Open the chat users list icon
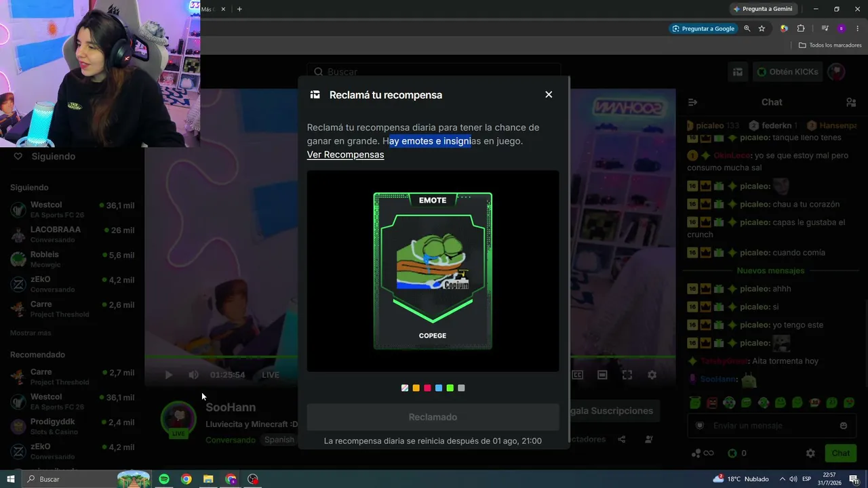This screenshot has width=868, height=488. point(851,102)
